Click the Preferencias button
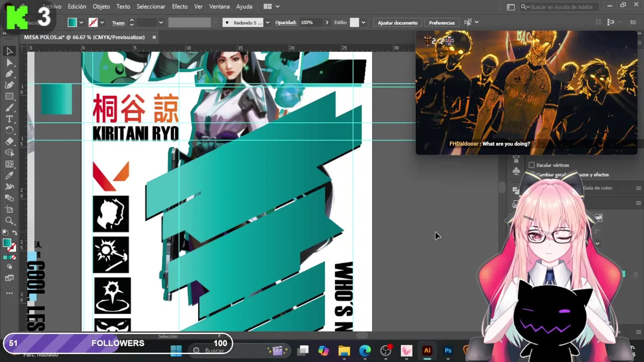 442,23
